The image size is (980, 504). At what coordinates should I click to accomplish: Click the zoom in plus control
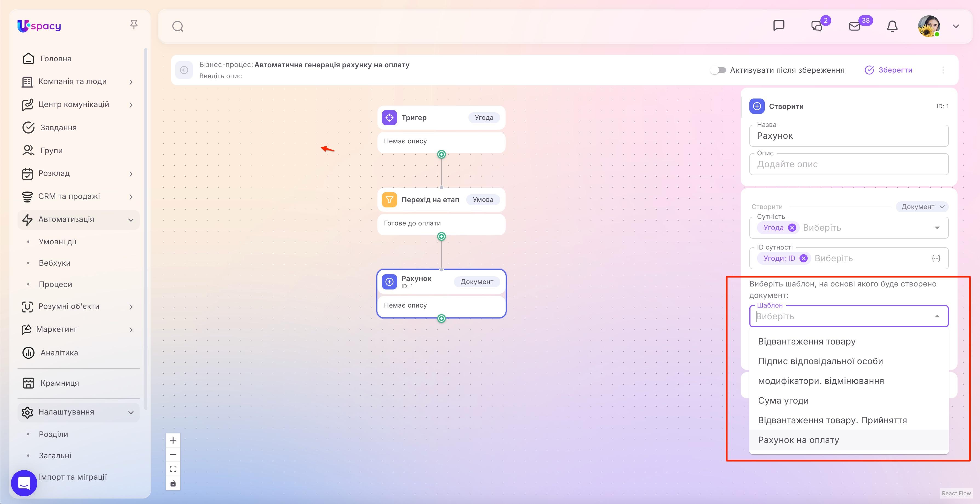pos(173,440)
